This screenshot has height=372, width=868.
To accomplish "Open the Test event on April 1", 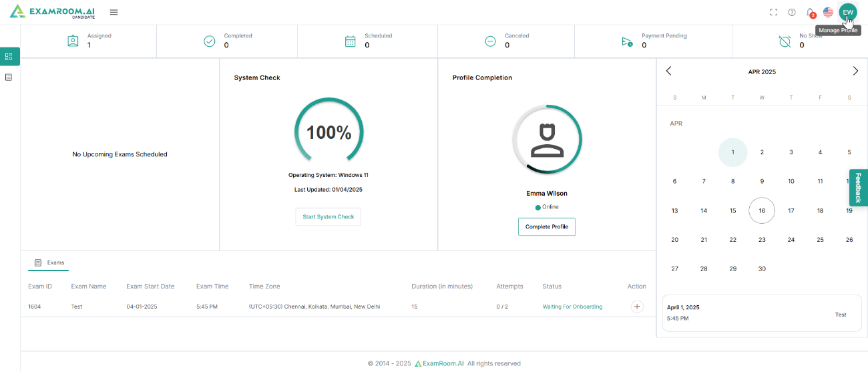I will [x=762, y=311].
